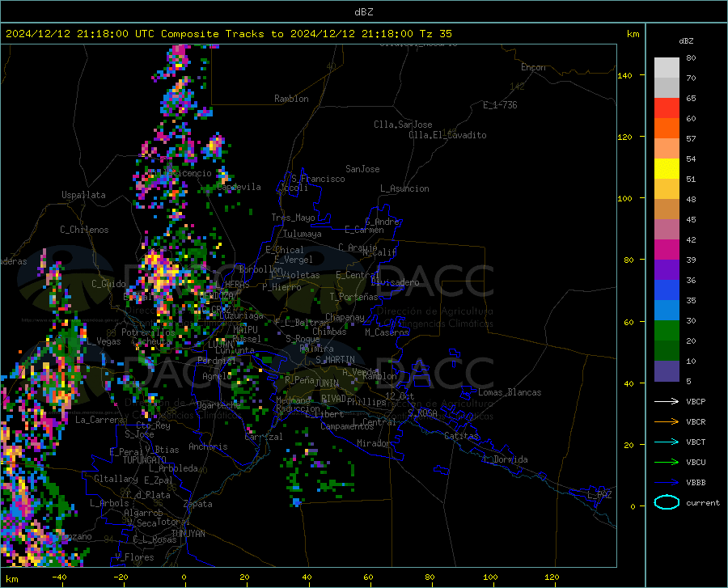Click the cyan VBCT arrow icon

click(x=667, y=442)
